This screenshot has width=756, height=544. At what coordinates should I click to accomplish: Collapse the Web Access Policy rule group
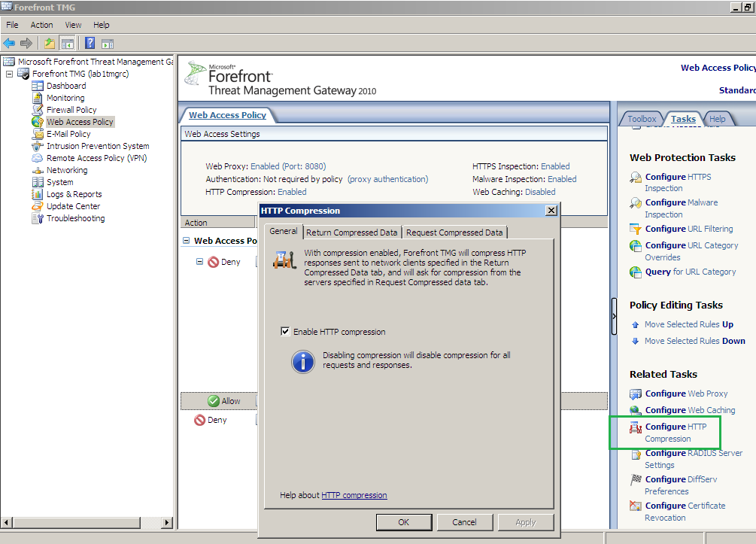(186, 240)
